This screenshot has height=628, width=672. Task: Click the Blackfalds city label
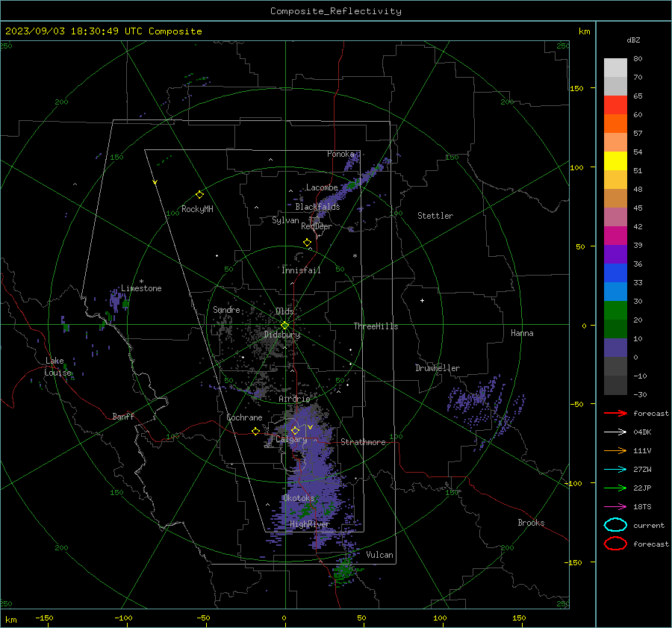[x=317, y=207]
